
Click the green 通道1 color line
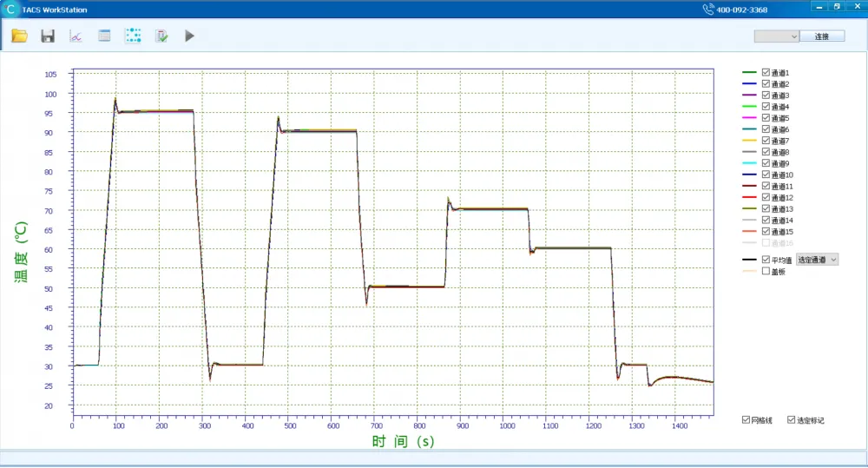(749, 73)
